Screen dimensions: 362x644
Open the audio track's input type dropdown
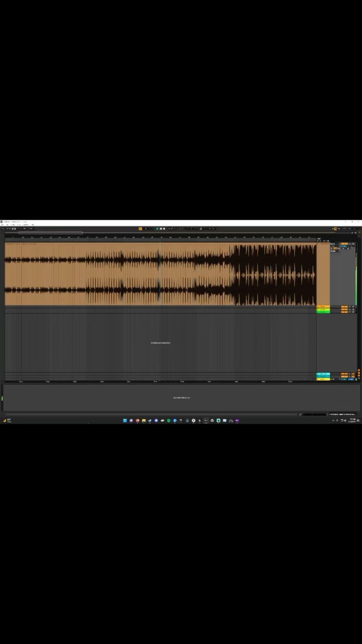pyautogui.click(x=335, y=244)
